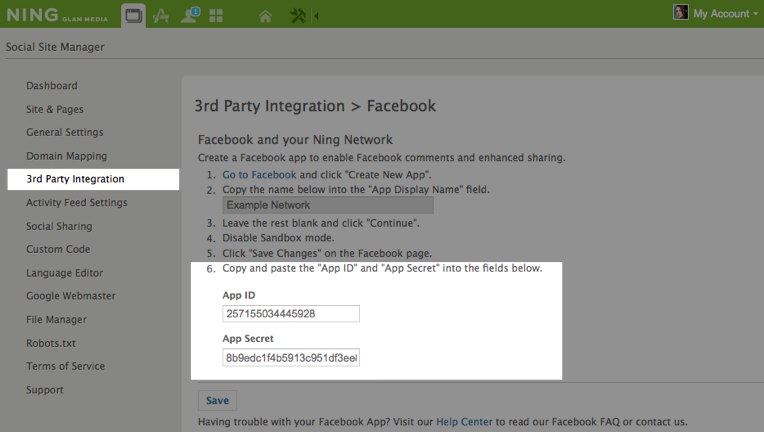
Task: Click the account avatar picture
Action: click(681, 12)
